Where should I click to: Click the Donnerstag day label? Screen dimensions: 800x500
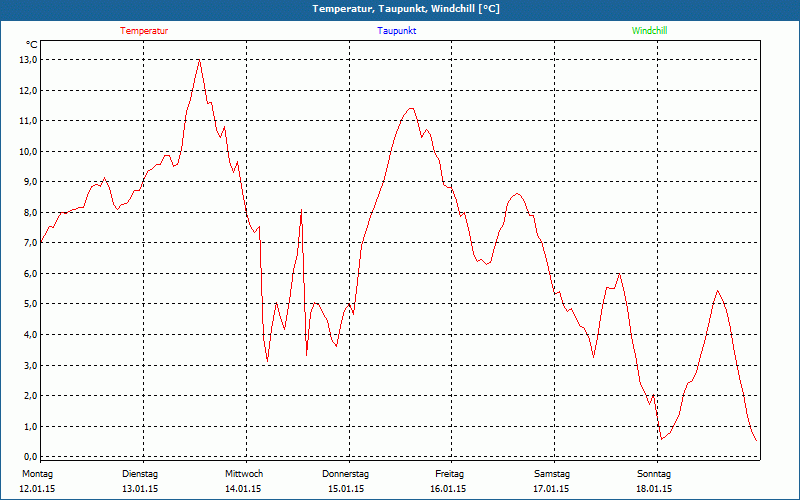tap(345, 474)
